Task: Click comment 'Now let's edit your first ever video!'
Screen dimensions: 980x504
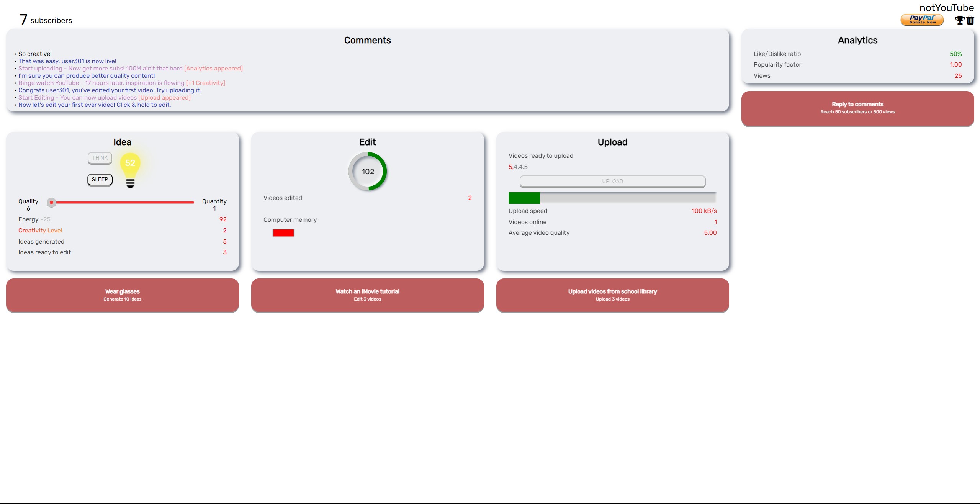Action: click(x=95, y=105)
